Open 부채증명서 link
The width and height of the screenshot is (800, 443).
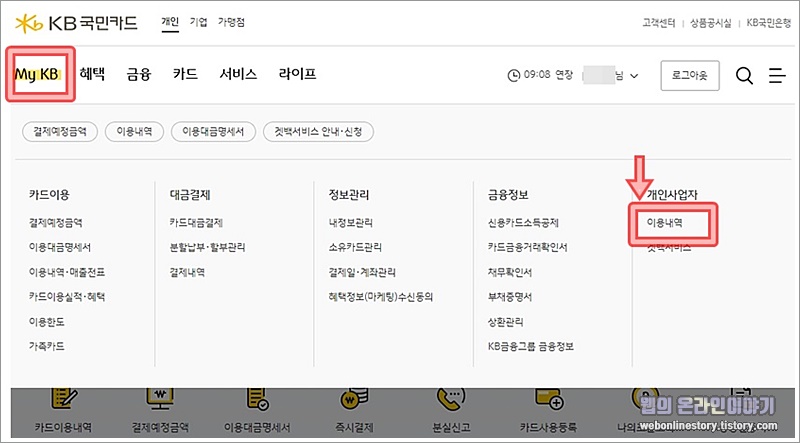(x=510, y=297)
